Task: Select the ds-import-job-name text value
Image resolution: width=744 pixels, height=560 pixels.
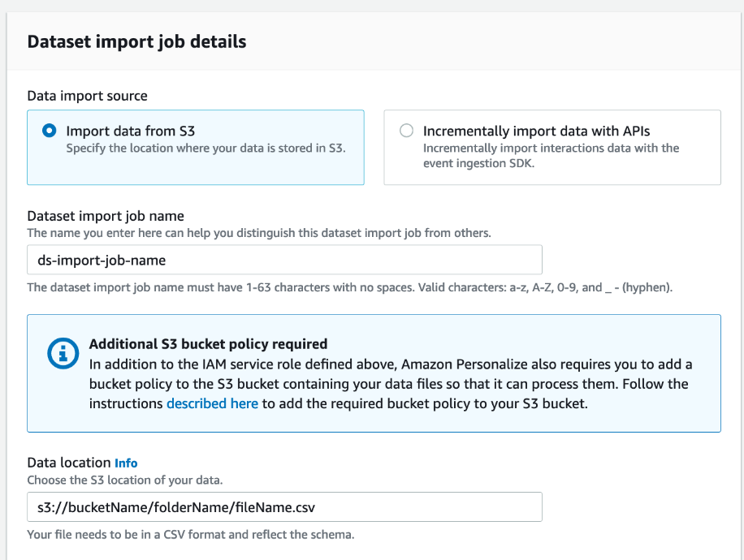Action: [97, 259]
